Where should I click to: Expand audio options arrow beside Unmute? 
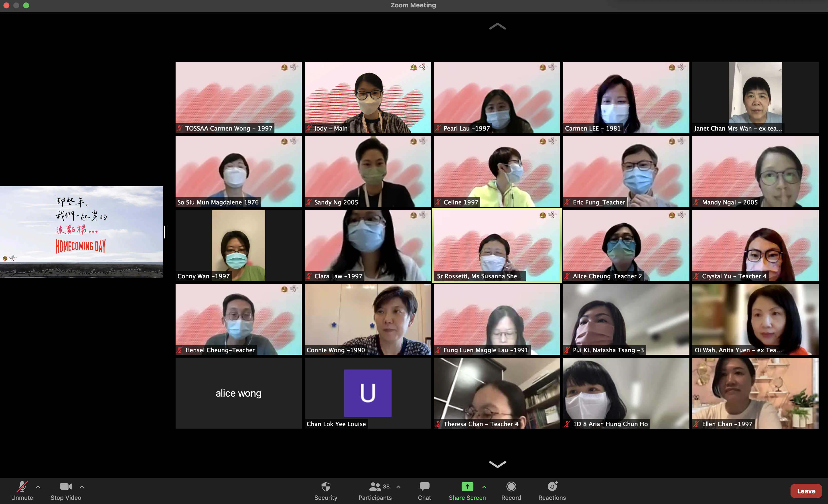[x=38, y=487]
